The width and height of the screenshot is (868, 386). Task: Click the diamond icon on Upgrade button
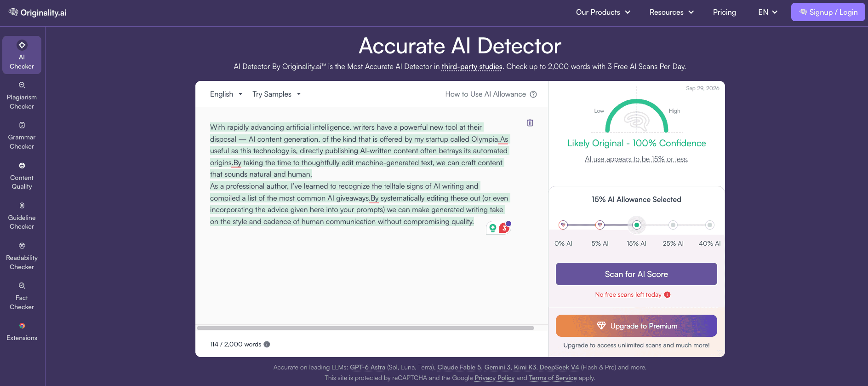coord(601,326)
